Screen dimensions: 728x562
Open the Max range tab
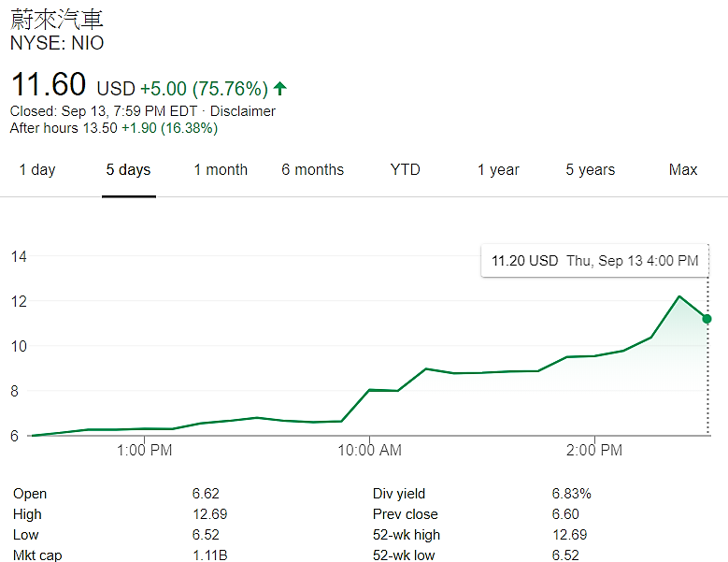point(683,170)
